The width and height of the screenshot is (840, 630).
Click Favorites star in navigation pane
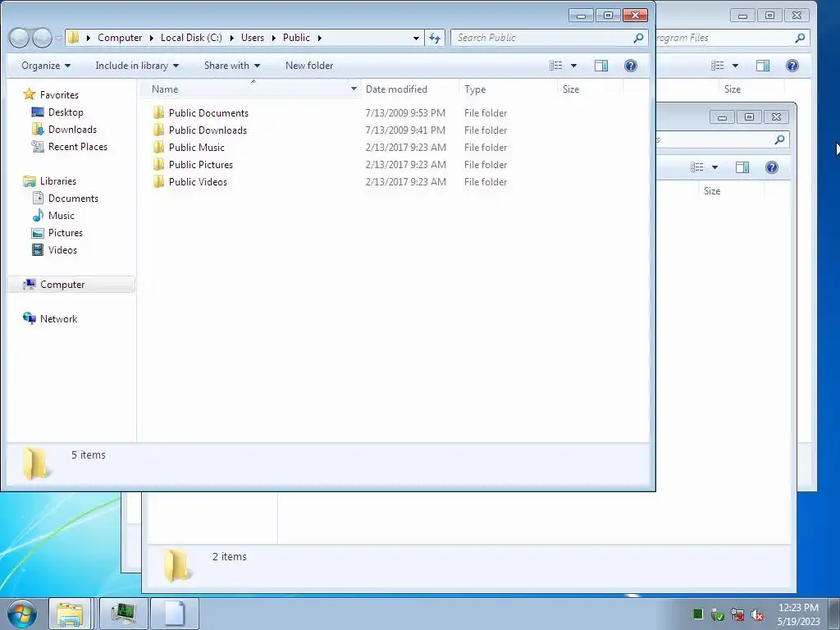(29, 94)
